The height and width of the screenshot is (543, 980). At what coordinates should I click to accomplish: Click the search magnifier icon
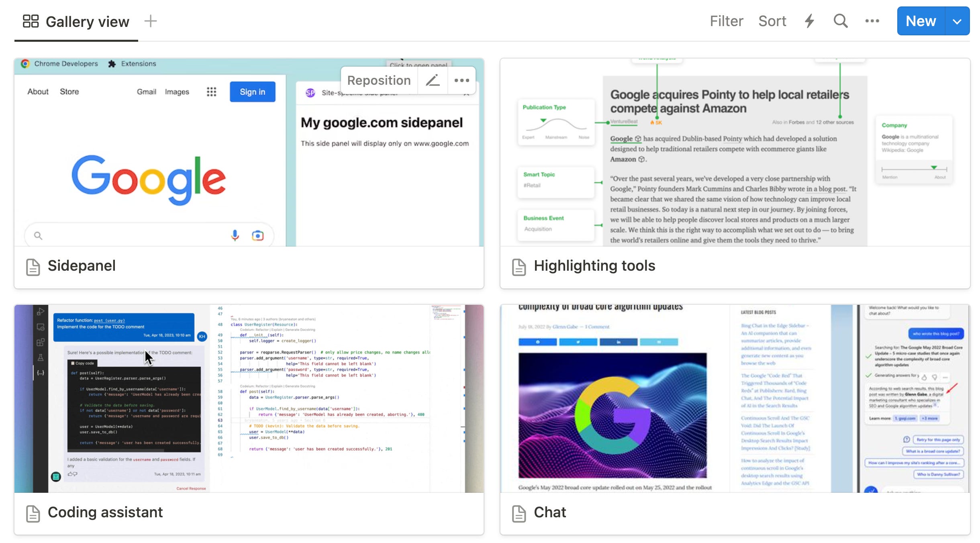(x=840, y=21)
